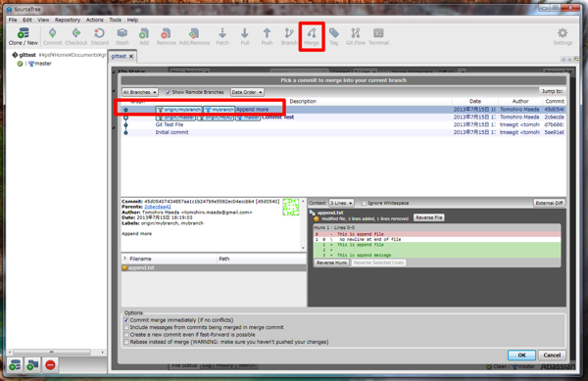Click the Push toolbar icon
Screen dimensions: 588x381
click(267, 36)
